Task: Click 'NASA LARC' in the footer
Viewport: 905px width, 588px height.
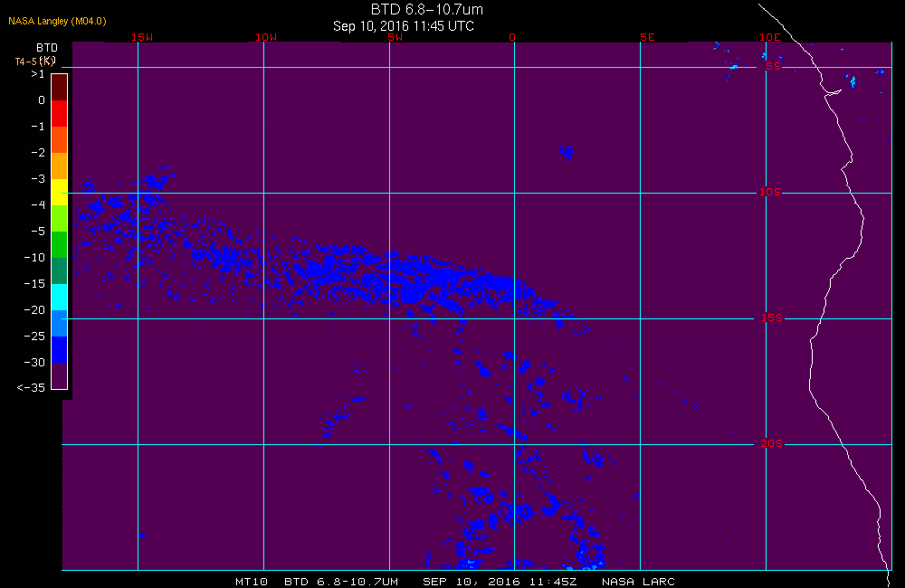Action: pos(638,582)
